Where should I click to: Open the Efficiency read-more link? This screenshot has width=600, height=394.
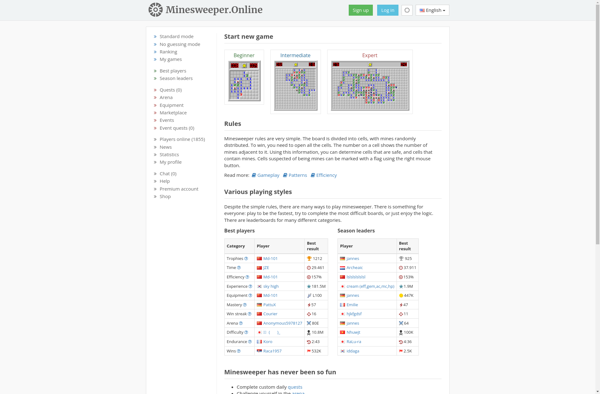[x=326, y=175]
